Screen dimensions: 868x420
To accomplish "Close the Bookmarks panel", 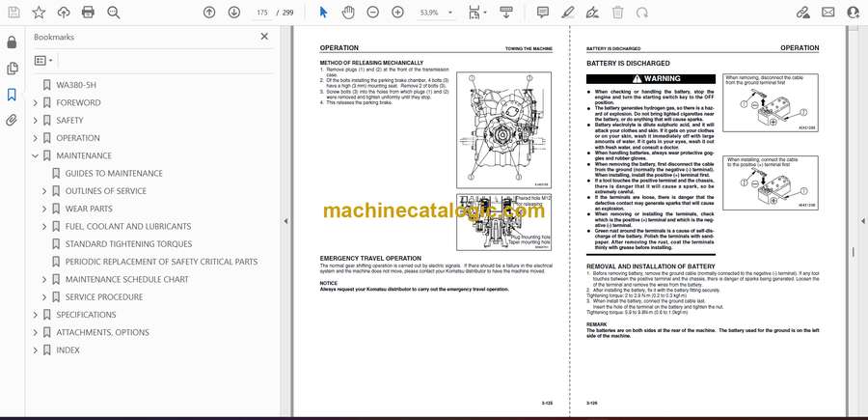I will click(x=264, y=37).
